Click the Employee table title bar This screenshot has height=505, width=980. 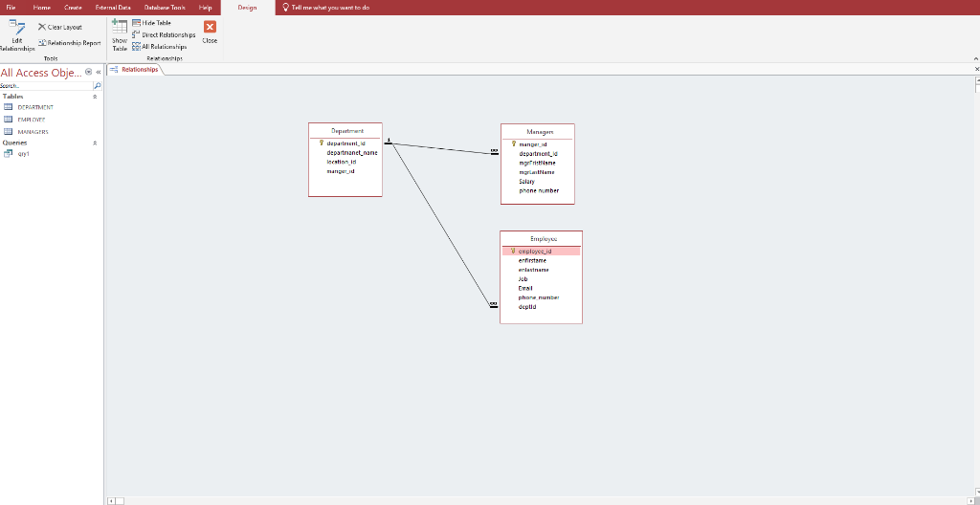click(542, 239)
